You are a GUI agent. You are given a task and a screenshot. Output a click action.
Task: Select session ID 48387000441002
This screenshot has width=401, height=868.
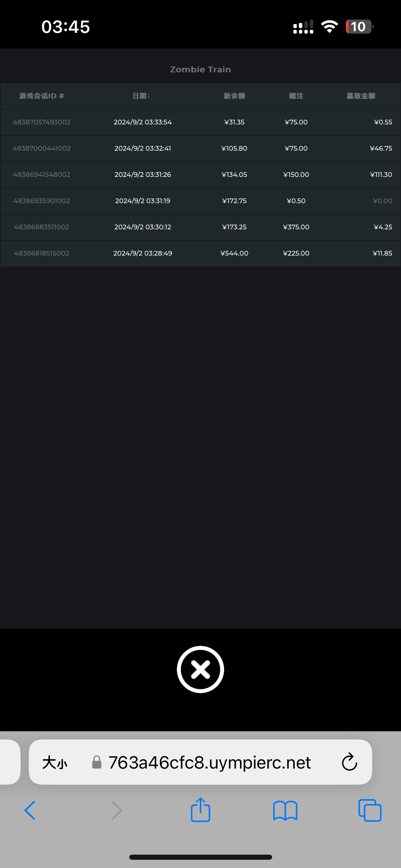point(41,148)
